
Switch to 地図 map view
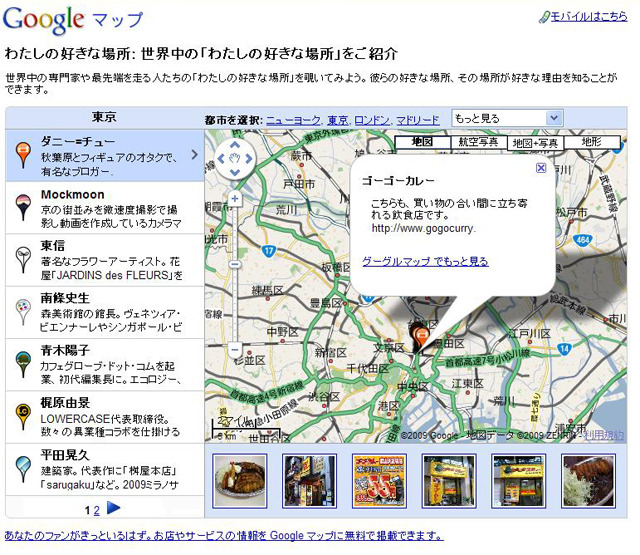coord(422,142)
